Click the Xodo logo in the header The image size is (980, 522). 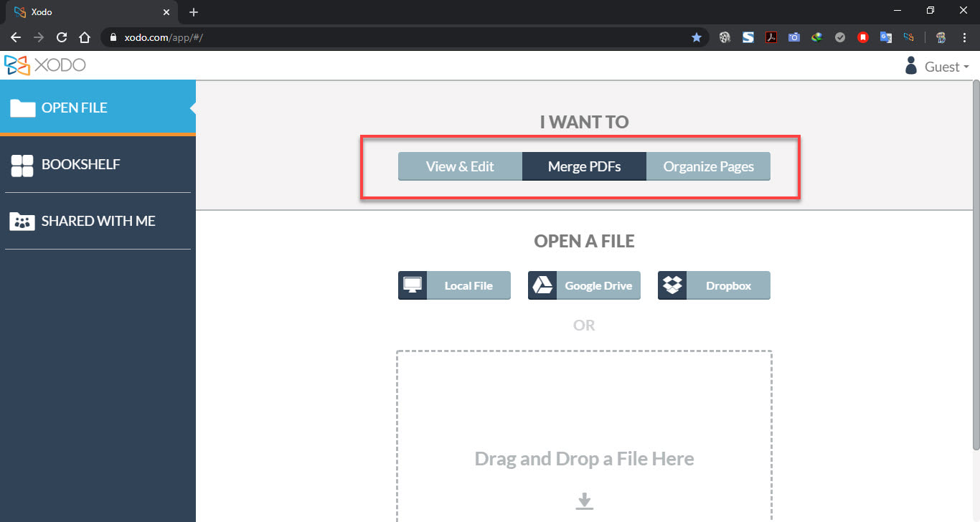coord(44,65)
